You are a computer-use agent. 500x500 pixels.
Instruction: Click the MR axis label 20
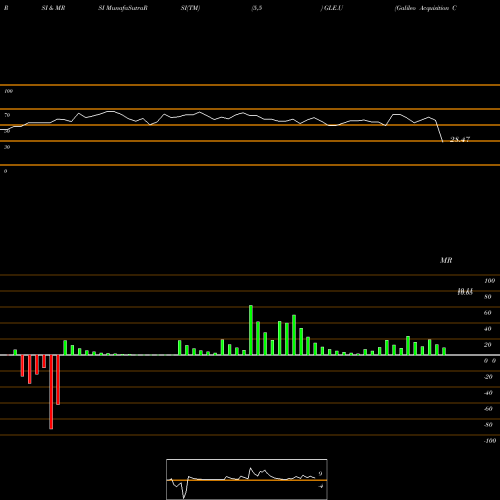click(488, 345)
